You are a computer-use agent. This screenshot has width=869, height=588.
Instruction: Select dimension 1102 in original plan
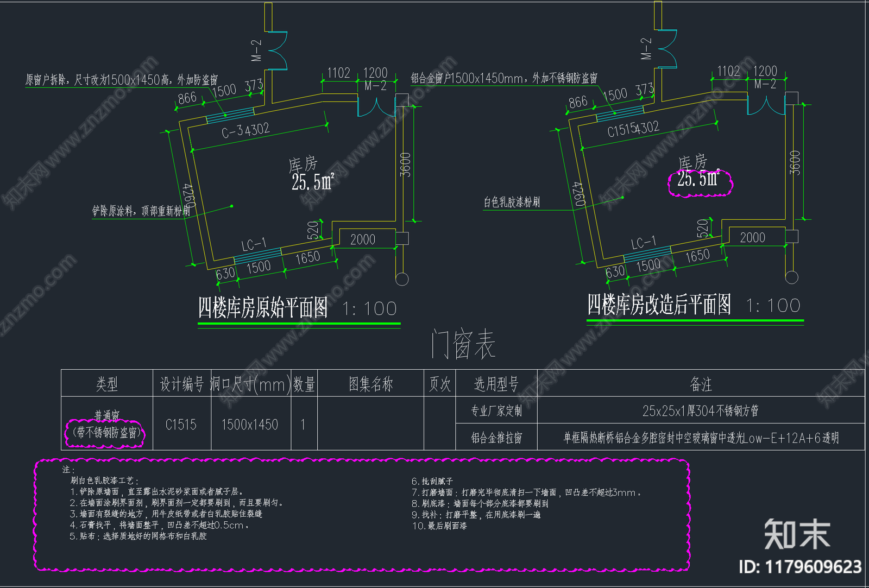pos(339,73)
